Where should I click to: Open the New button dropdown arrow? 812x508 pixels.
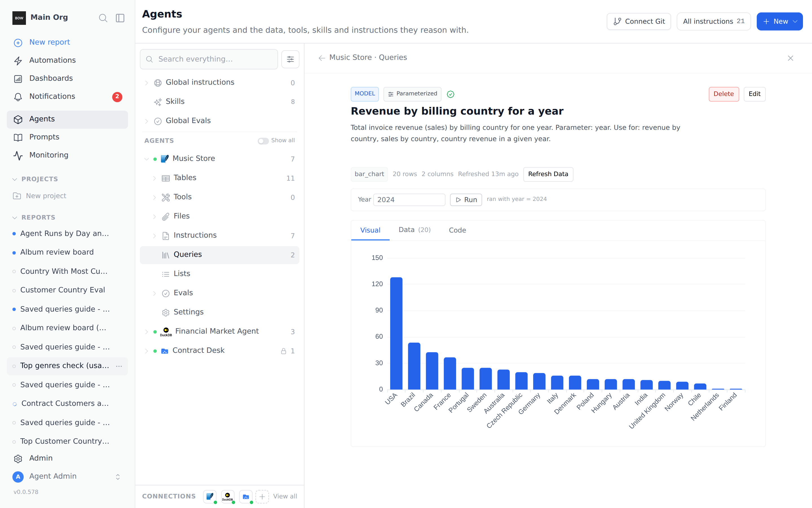click(795, 21)
